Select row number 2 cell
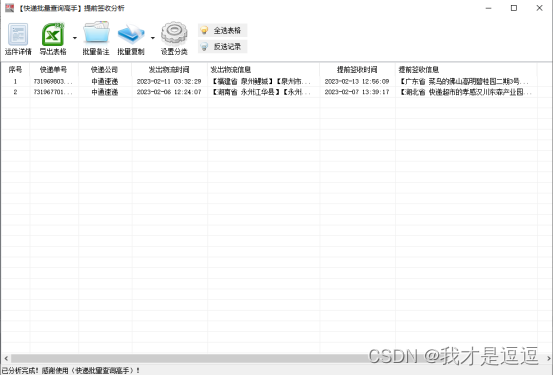The height and width of the screenshot is (376, 554). pos(15,92)
